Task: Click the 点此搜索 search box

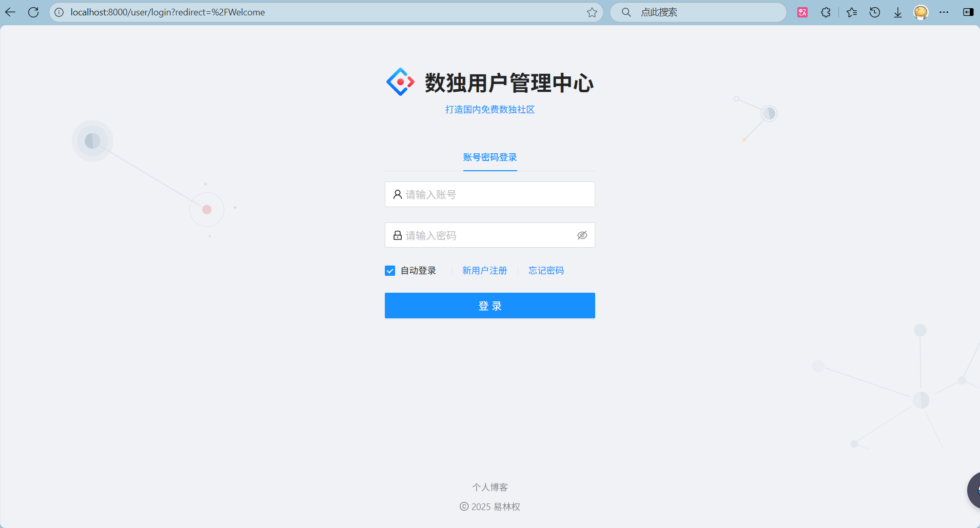Action: point(698,12)
